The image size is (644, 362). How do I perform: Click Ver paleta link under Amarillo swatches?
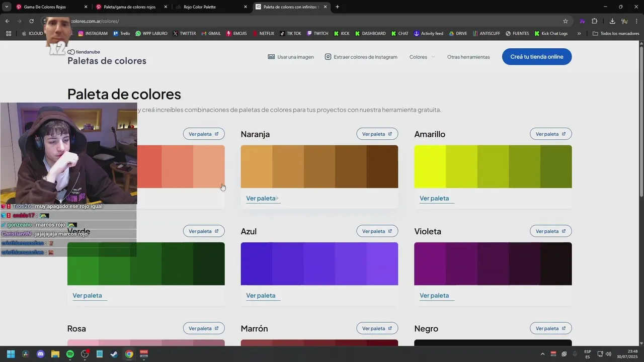point(436,199)
